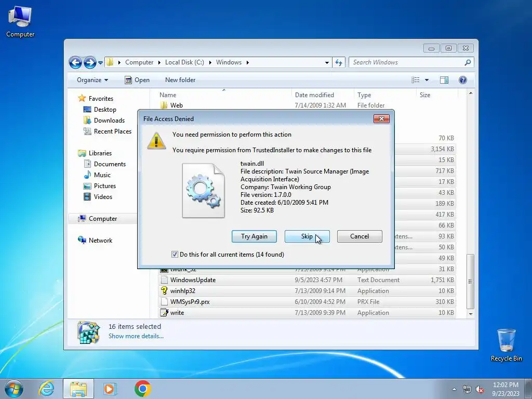Open the address bar history dropdown arrow
The image size is (532, 399).
point(327,62)
